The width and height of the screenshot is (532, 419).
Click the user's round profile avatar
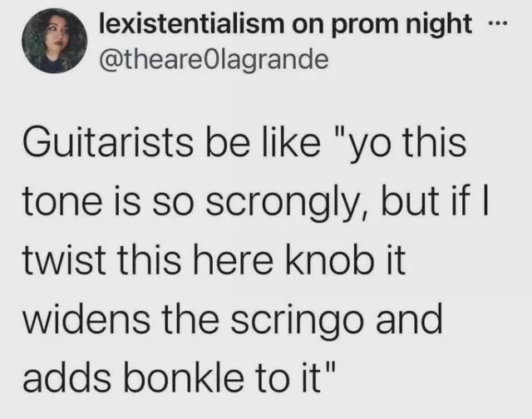click(55, 41)
